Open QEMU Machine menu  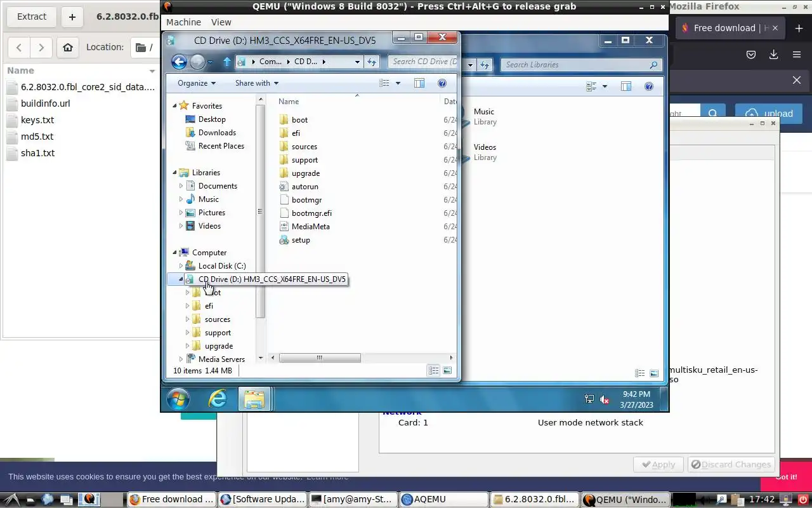coord(183,22)
